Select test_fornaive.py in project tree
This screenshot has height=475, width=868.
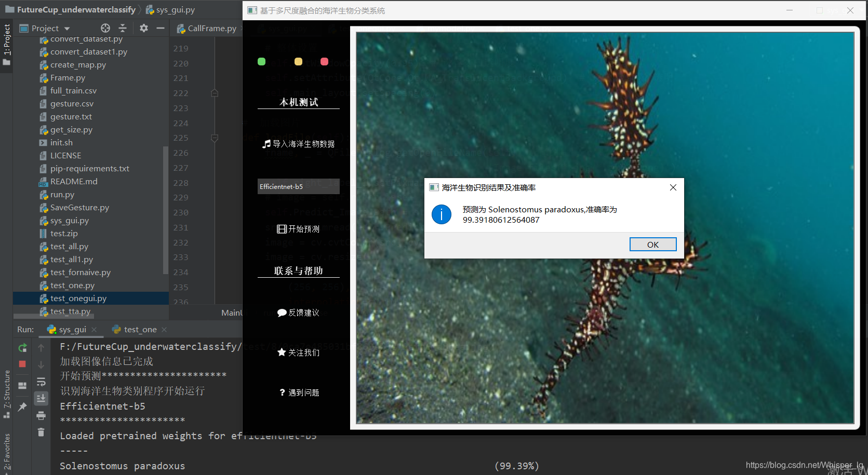click(81, 273)
